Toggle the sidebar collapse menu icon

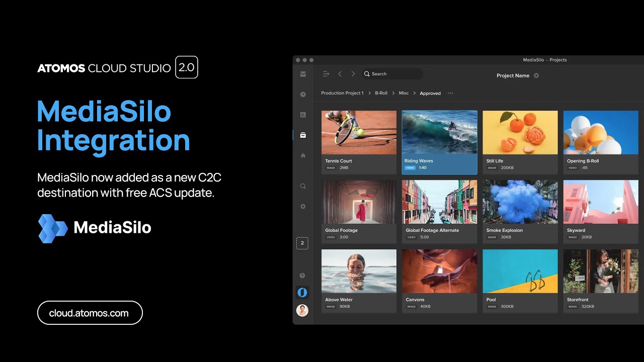point(326,74)
